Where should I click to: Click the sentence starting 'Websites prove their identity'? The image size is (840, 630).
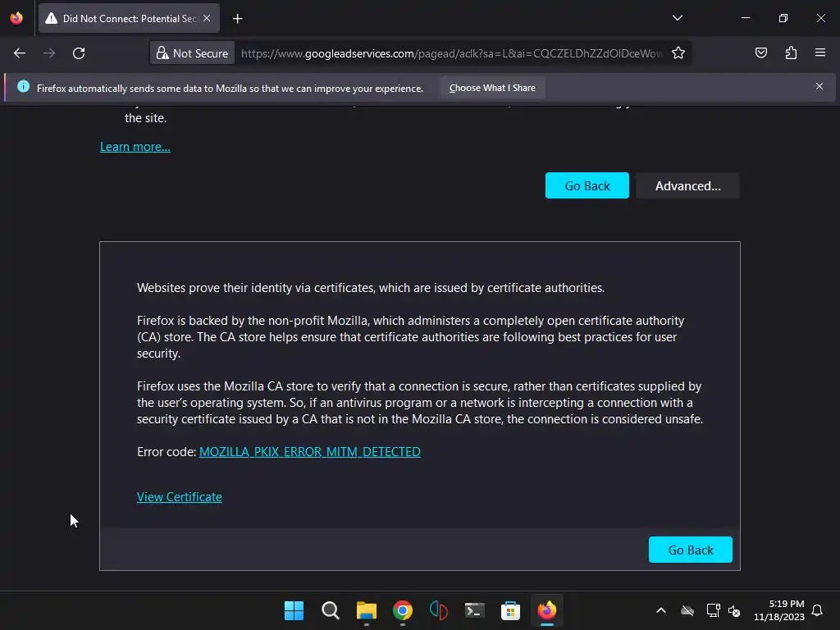pyautogui.click(x=371, y=288)
